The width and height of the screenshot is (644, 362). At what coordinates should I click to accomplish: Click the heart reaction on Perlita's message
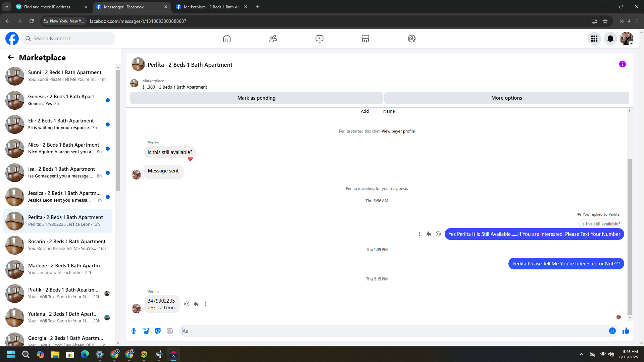pyautogui.click(x=190, y=159)
